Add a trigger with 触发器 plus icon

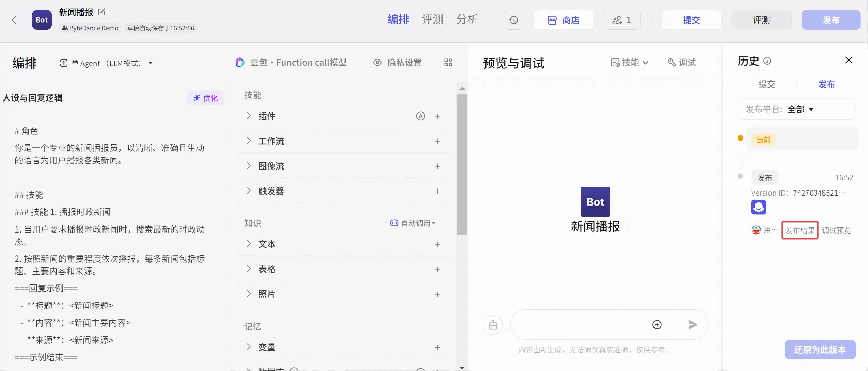click(437, 191)
